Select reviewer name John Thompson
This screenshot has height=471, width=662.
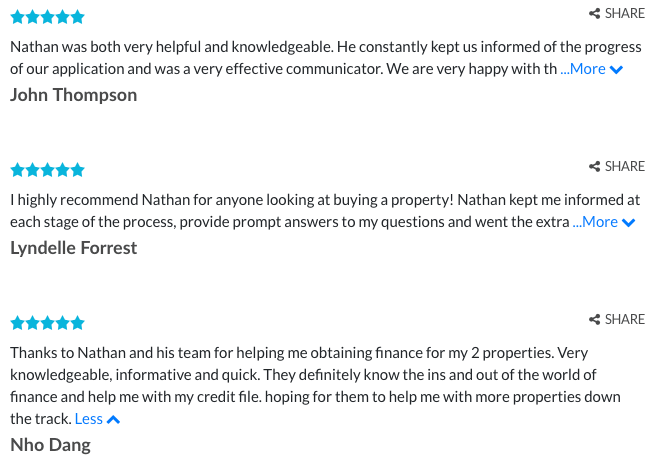pos(74,95)
